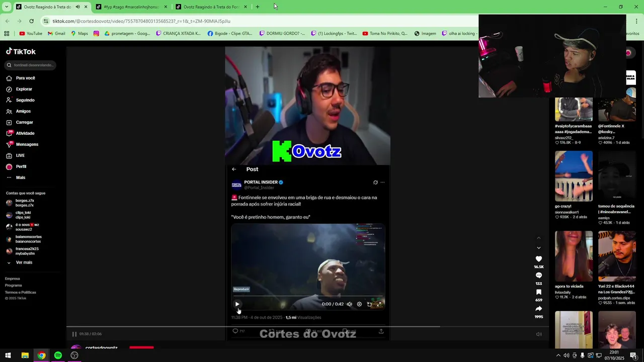Open the Perfil page
The width and height of the screenshot is (644, 362).
[x=21, y=166]
